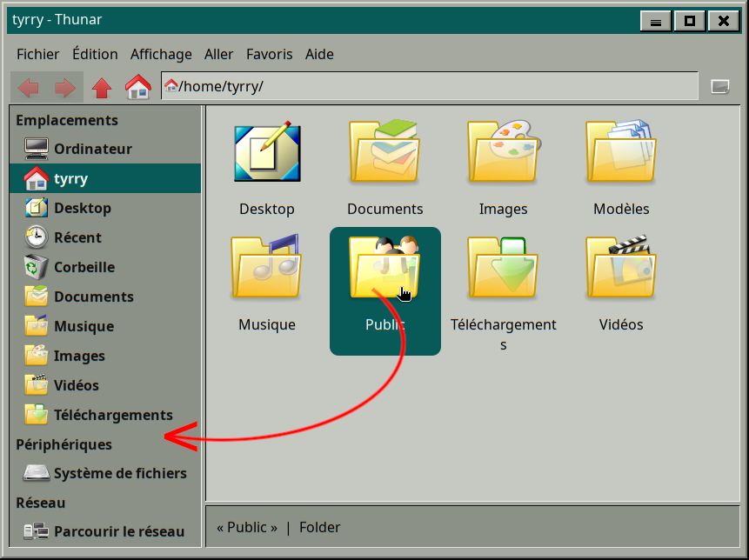Viewport: 749px width, 560px height.
Task: Click the home icon inside the path field
Action: pos(171,86)
